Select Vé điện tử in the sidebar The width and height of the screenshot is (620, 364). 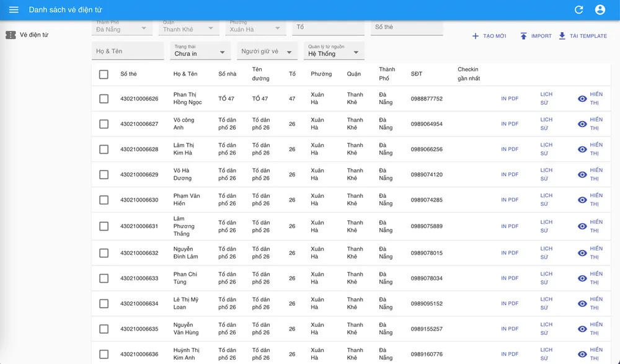click(33, 35)
